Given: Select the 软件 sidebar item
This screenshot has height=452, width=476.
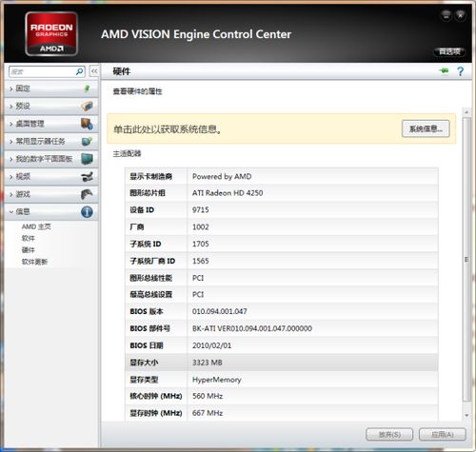Looking at the screenshot, I should pos(29,238).
